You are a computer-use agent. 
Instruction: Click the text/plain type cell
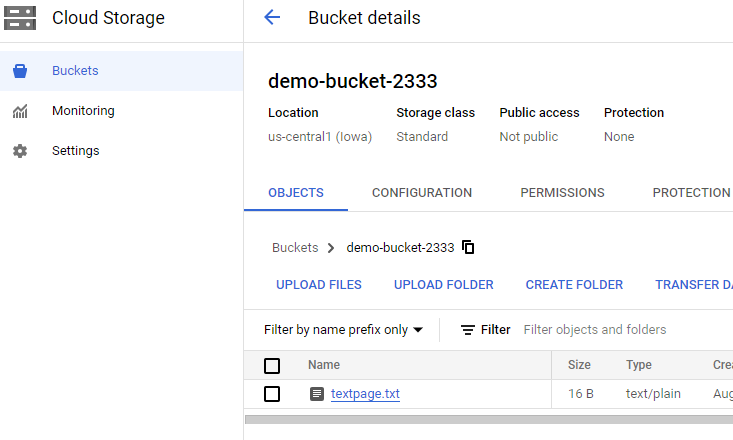pyautogui.click(x=653, y=394)
